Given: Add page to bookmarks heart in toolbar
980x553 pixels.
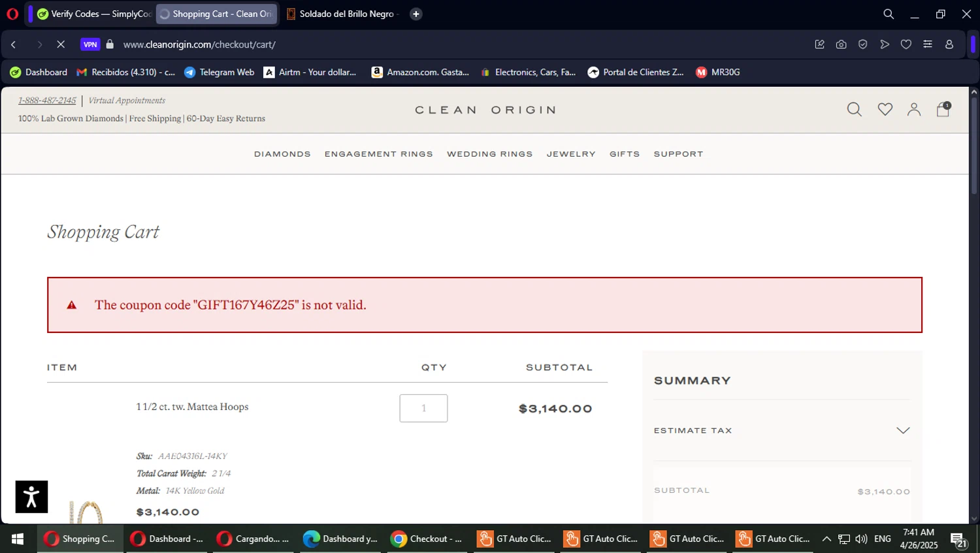Looking at the screenshot, I should (906, 44).
